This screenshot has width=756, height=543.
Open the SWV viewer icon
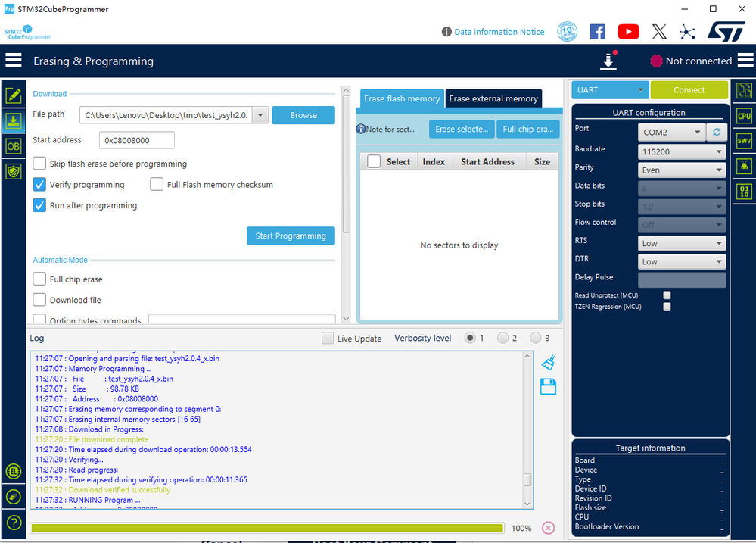click(x=744, y=141)
